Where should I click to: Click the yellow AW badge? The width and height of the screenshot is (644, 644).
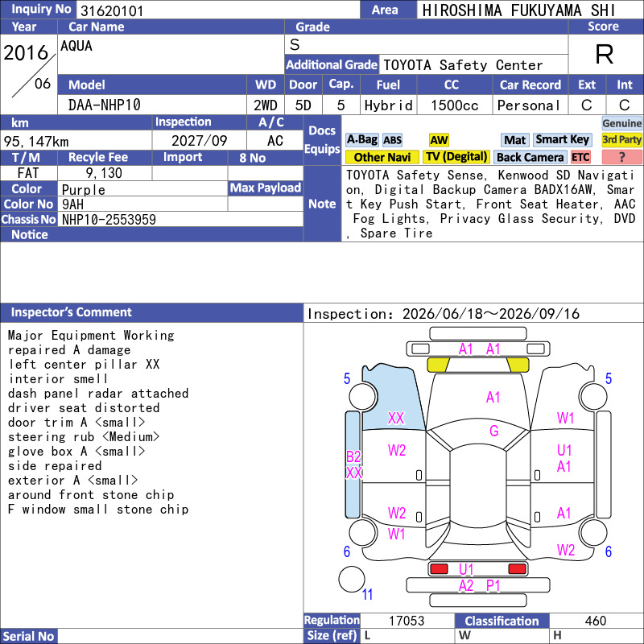point(439,140)
